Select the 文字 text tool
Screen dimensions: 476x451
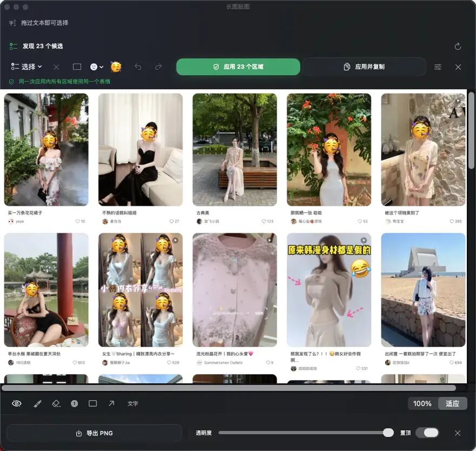133,403
